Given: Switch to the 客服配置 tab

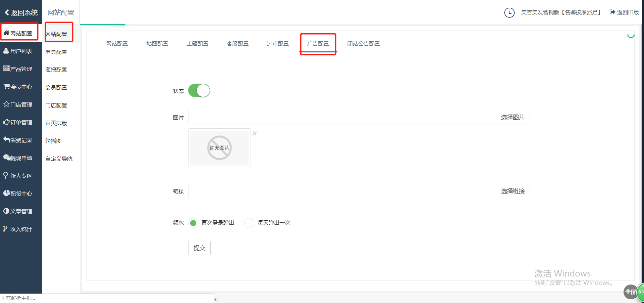Looking at the screenshot, I should [x=238, y=44].
